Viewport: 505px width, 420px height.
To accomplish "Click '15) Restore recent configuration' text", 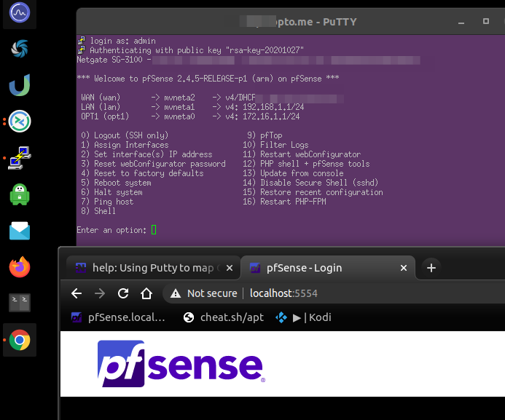I will (313, 192).
